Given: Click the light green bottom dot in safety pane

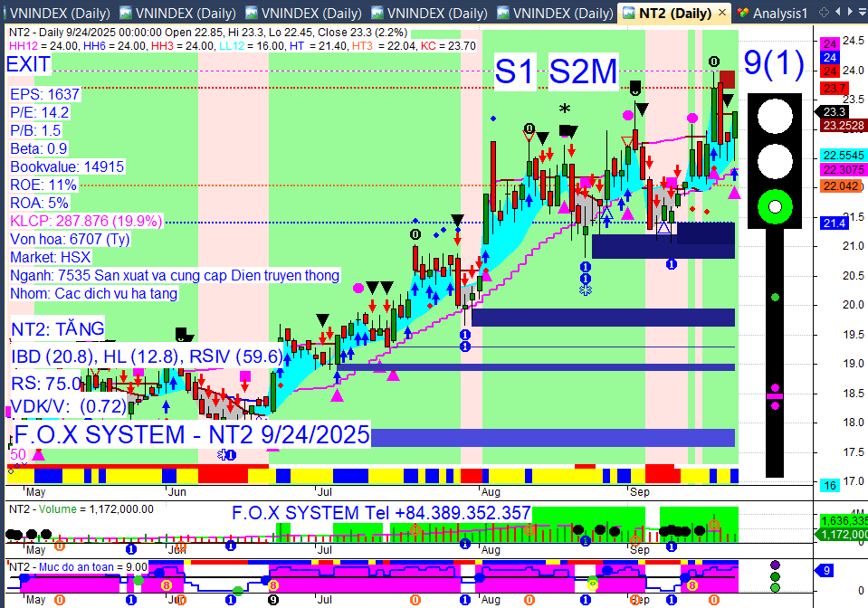Looking at the screenshot, I should coord(775,587).
